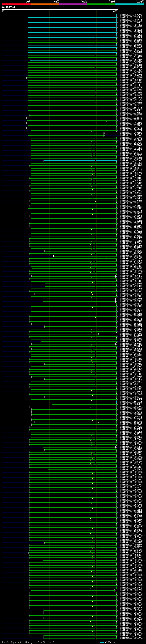Click hit label UniRef100_B3RMF8

pos(131,239)
